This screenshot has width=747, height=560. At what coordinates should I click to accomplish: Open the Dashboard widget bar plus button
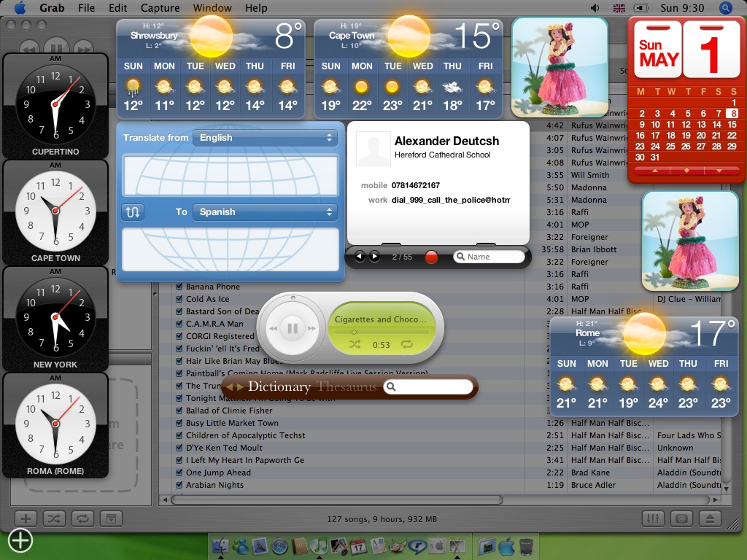coord(20,540)
